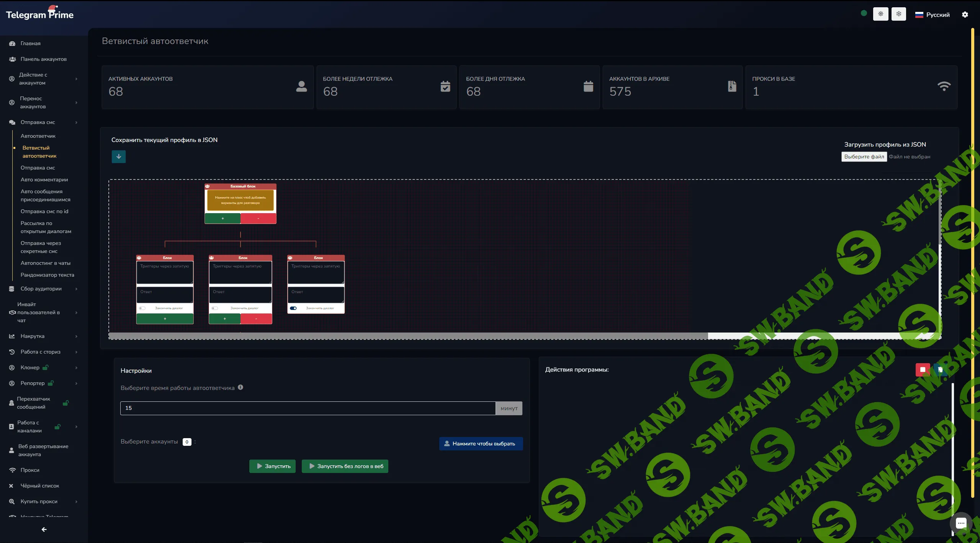Toggle 'Закончить диалог' switch in left block

[x=142, y=308]
